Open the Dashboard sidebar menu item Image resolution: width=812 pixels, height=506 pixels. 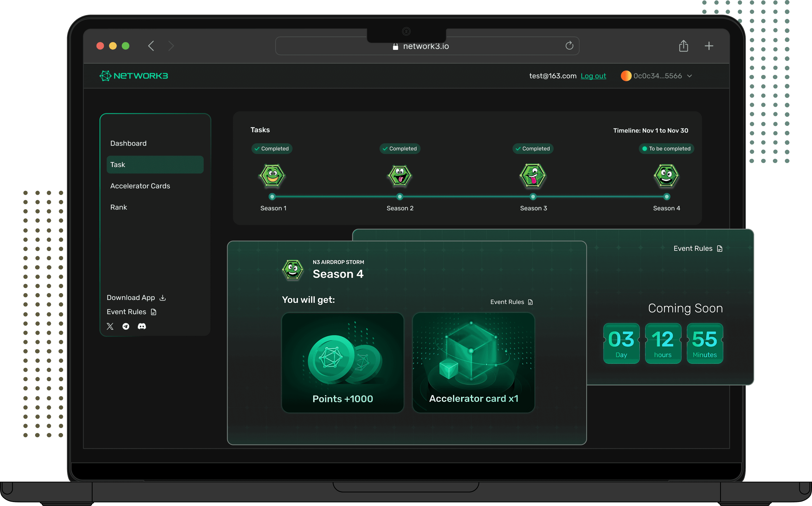point(128,143)
